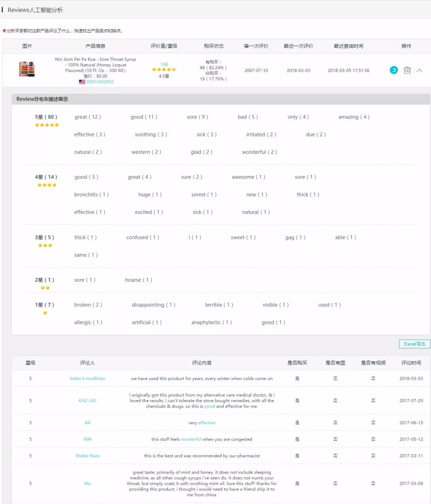Select keyword effective (3)
Screen dimensions: 431x504
(x=90, y=134)
